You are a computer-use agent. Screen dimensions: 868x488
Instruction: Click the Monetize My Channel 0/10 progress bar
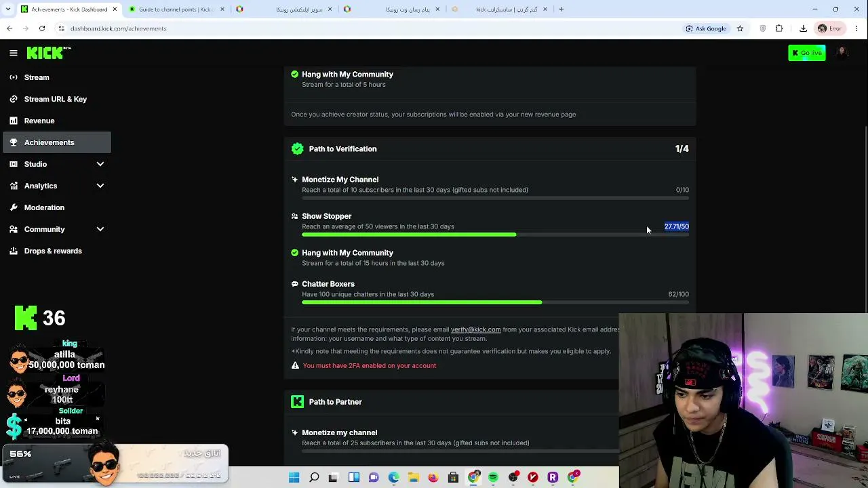coord(495,198)
